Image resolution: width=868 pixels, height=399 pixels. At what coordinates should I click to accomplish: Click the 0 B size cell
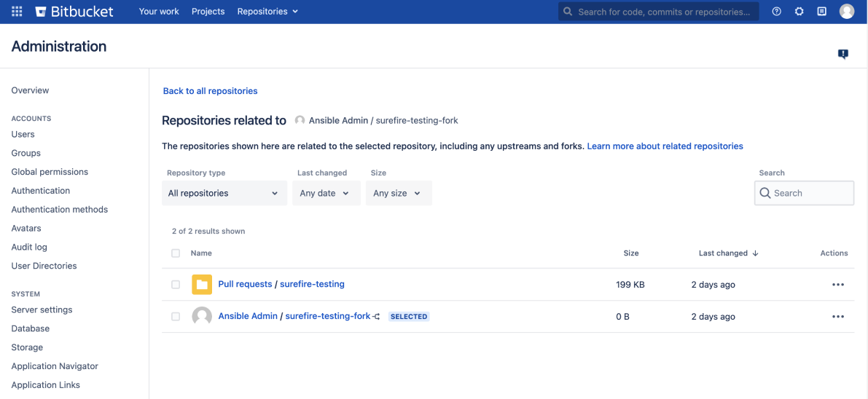point(623,317)
